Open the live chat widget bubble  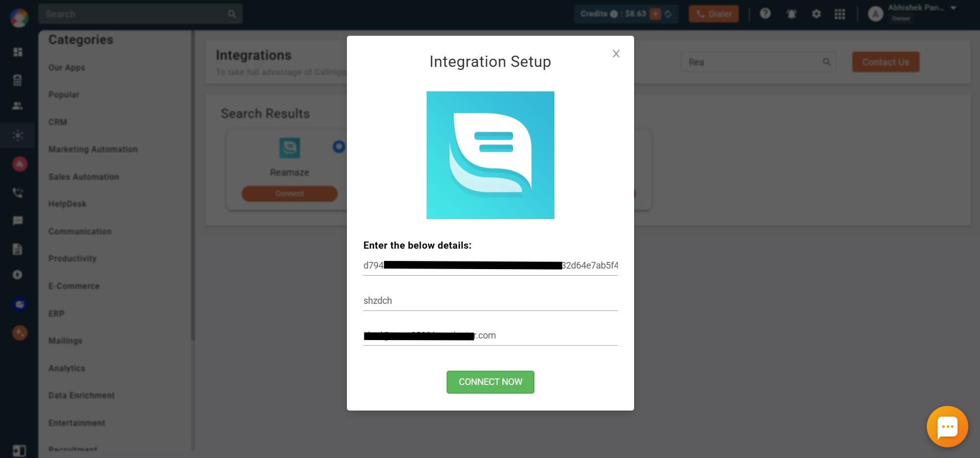pyautogui.click(x=947, y=426)
